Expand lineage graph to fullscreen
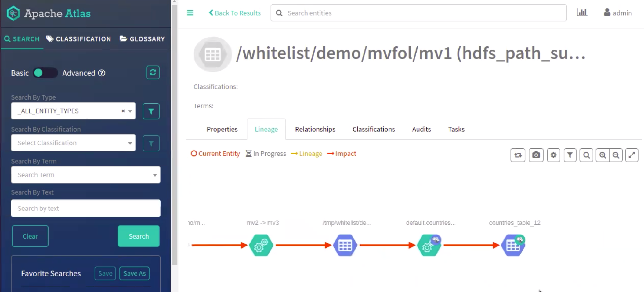644x292 pixels. click(631, 155)
